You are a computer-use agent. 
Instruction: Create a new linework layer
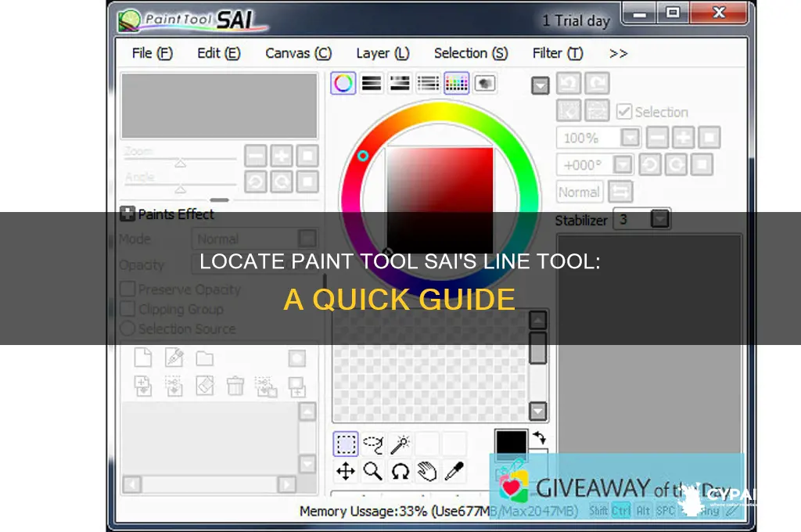pos(174,358)
